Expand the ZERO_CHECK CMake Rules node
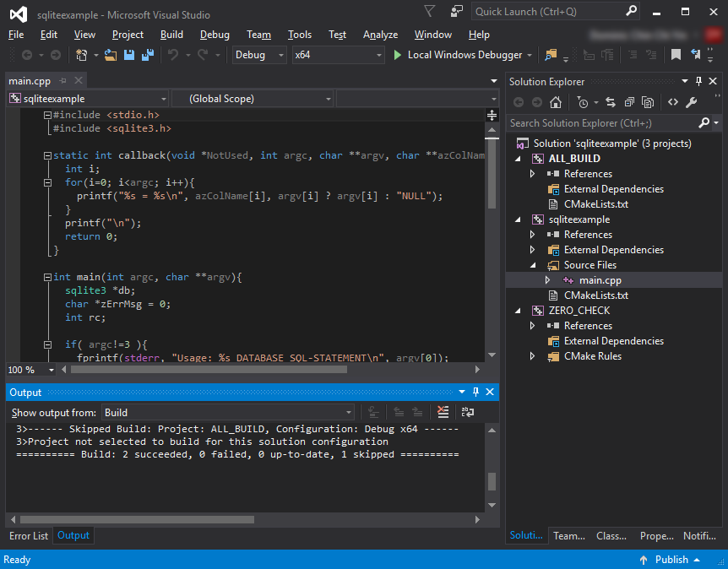Image resolution: width=728 pixels, height=569 pixels. tap(532, 356)
